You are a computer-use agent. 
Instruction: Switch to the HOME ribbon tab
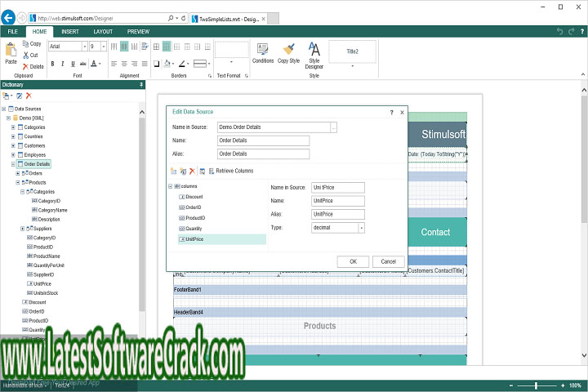click(x=40, y=32)
